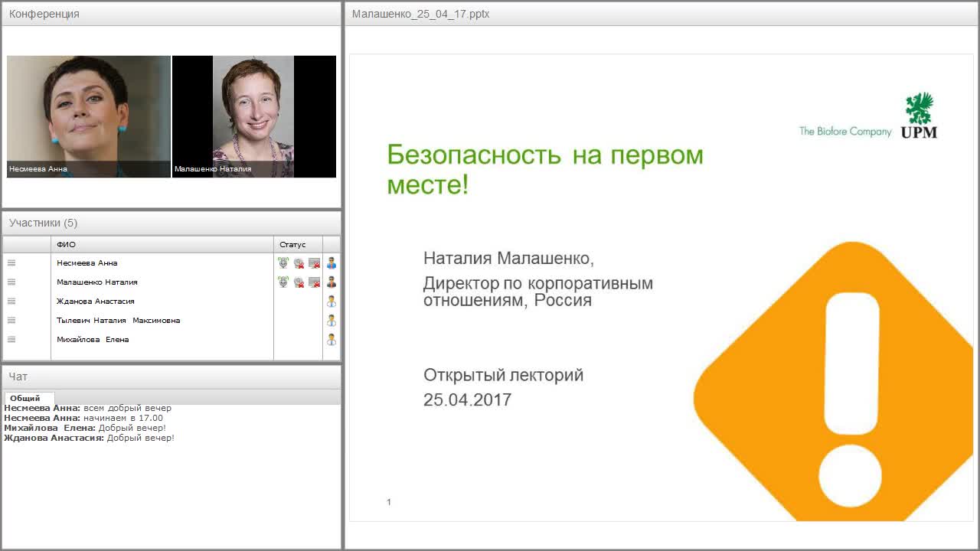The width and height of the screenshot is (980, 551).
Task: Toggle microphone broadcasting for Малашенко Наталия
Action: coord(283,282)
